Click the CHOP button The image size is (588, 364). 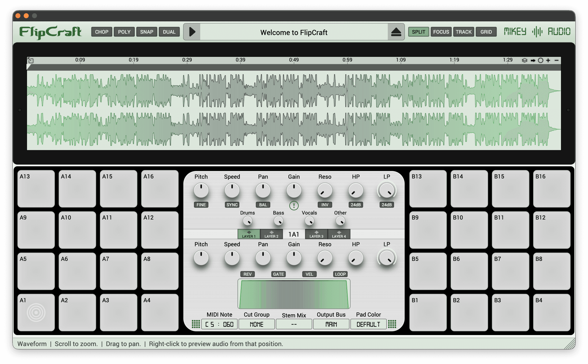tap(101, 32)
